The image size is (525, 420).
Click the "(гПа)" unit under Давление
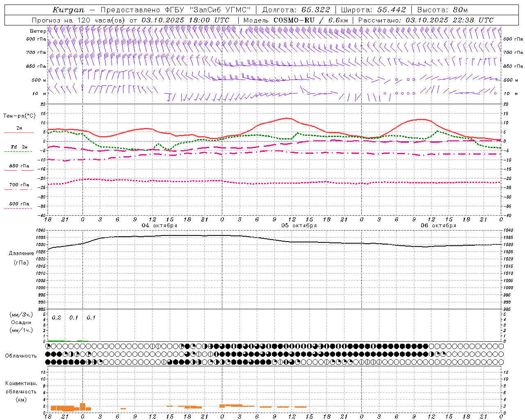click(21, 263)
